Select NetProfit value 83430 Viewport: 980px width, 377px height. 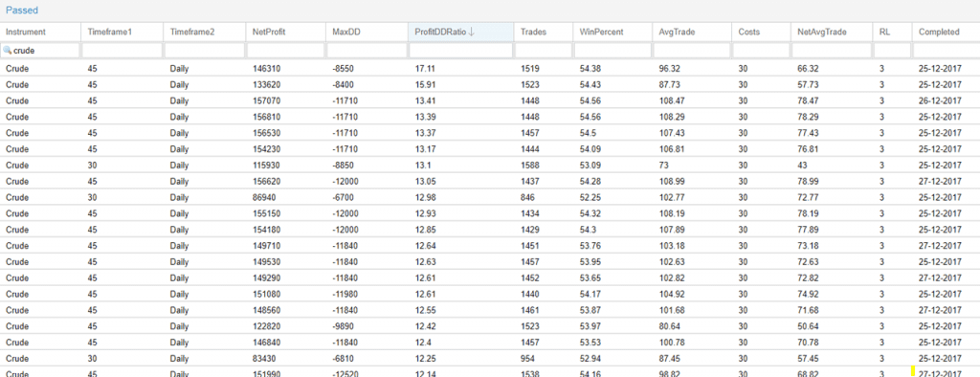click(x=264, y=358)
